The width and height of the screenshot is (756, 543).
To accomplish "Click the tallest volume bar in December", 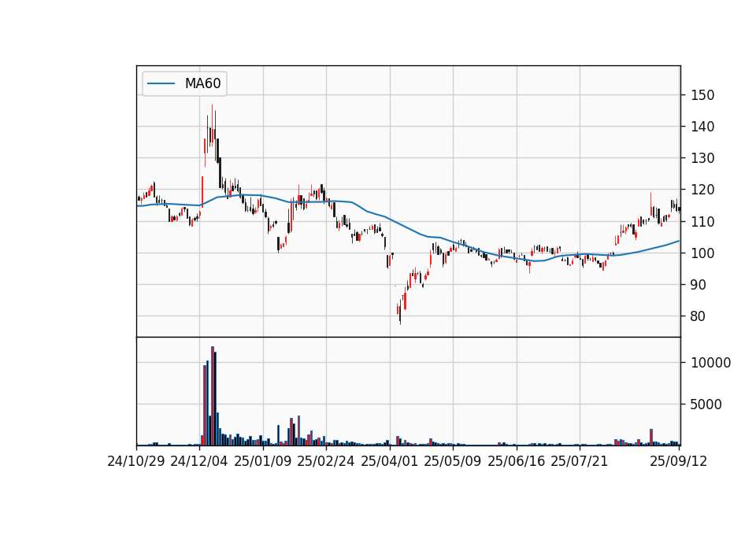I will [212, 396].
